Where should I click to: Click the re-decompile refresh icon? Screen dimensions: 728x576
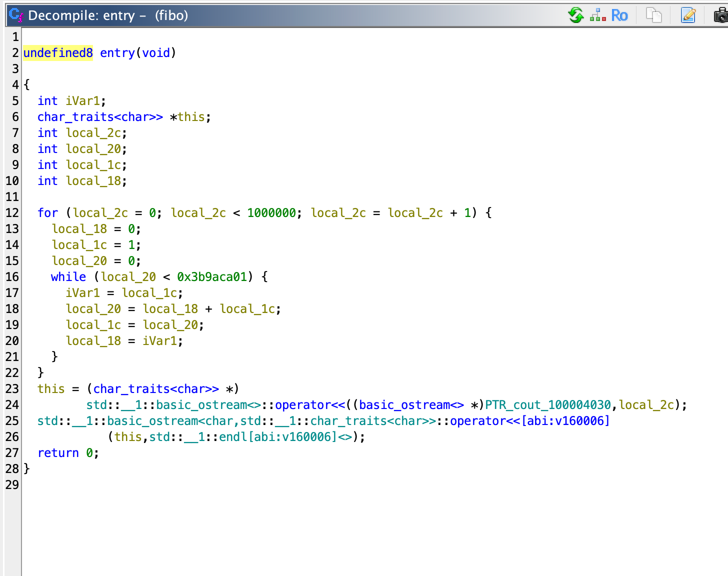[x=576, y=15]
